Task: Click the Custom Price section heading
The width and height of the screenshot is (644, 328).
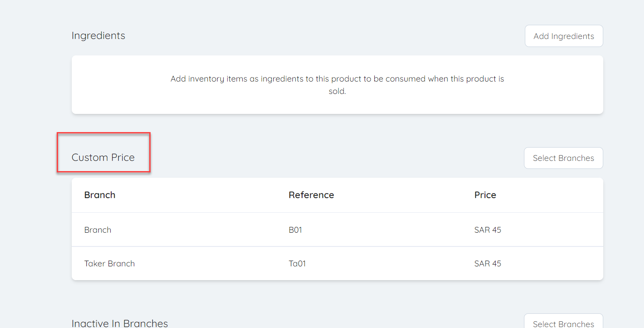Action: [x=103, y=157]
